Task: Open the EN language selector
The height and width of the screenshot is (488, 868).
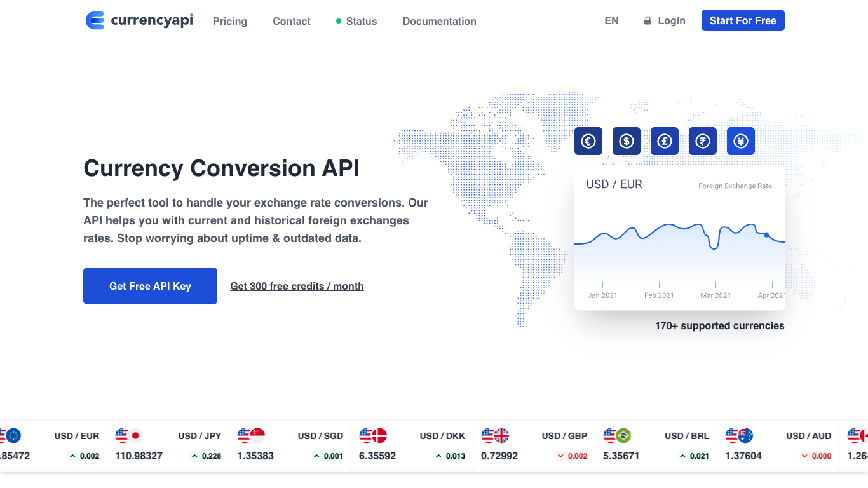Action: pos(611,20)
